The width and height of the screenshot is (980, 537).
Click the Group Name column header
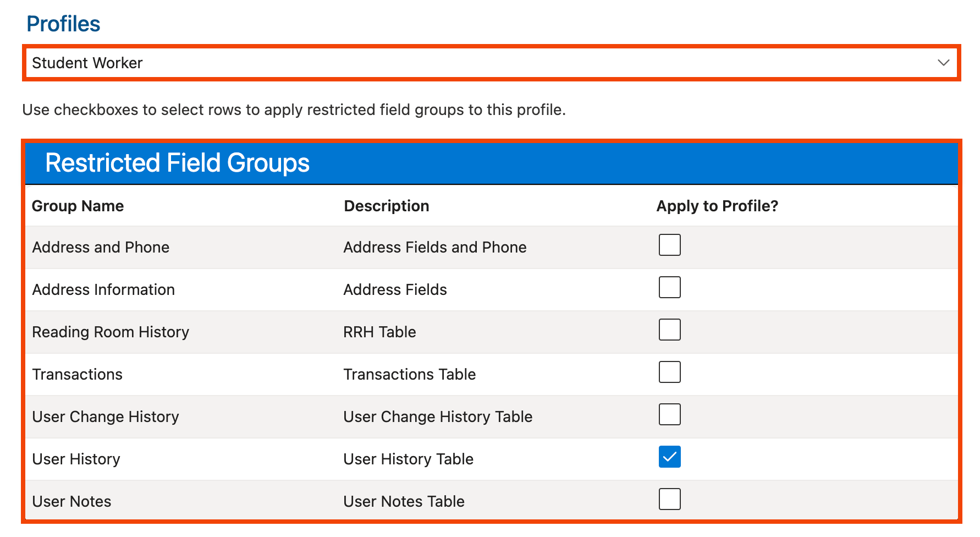pos(78,206)
